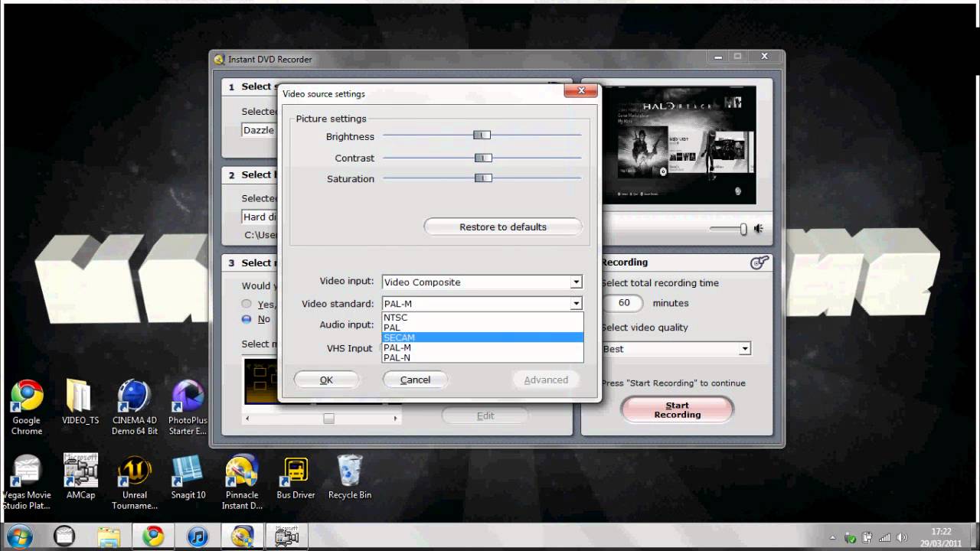Switch to Instant DVD Recorder taskbar button

point(243,536)
